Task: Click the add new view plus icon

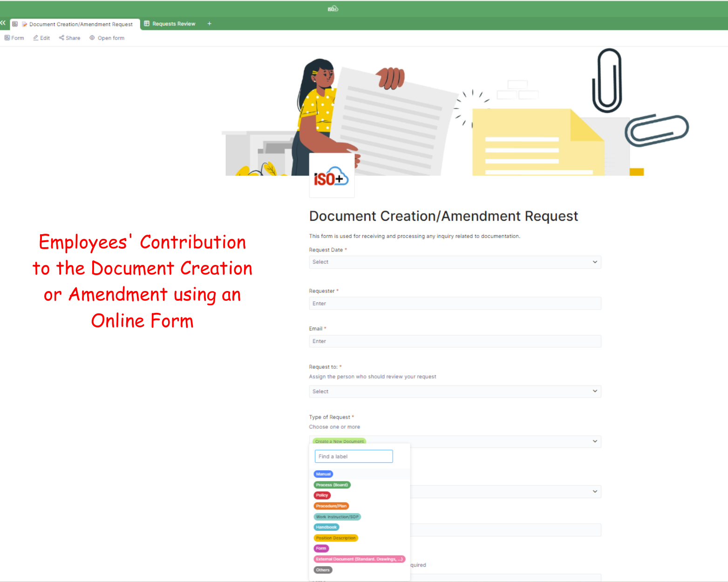Action: point(209,24)
